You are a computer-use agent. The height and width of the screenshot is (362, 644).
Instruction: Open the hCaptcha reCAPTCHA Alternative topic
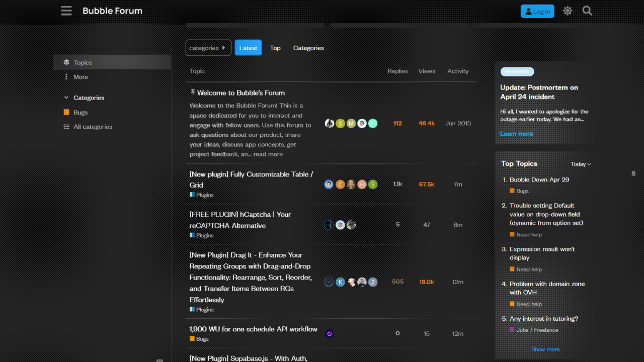[x=240, y=220]
